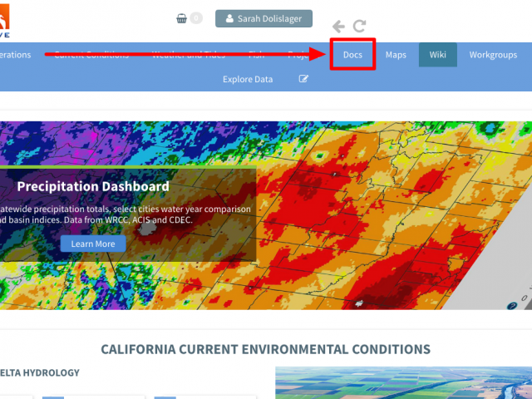Open the Maps menu item
This screenshot has width=532, height=399.
click(x=396, y=55)
